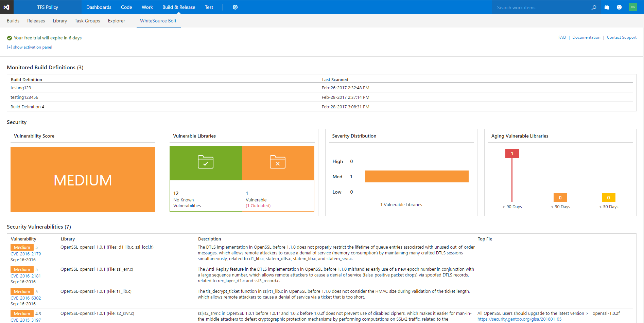The height and width of the screenshot is (323, 644).
Task: Click the orange < 90 Days count box
Action: coord(560,197)
